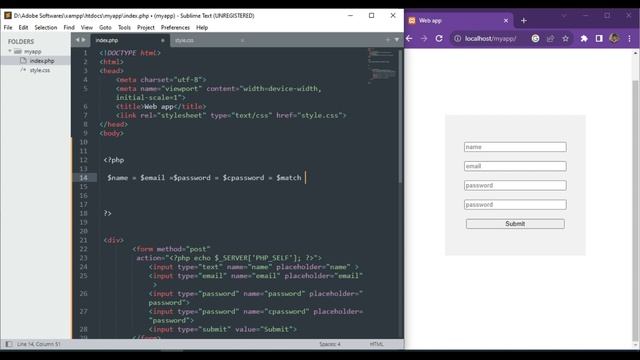
Task: Open the Goto menu
Action: click(105, 27)
